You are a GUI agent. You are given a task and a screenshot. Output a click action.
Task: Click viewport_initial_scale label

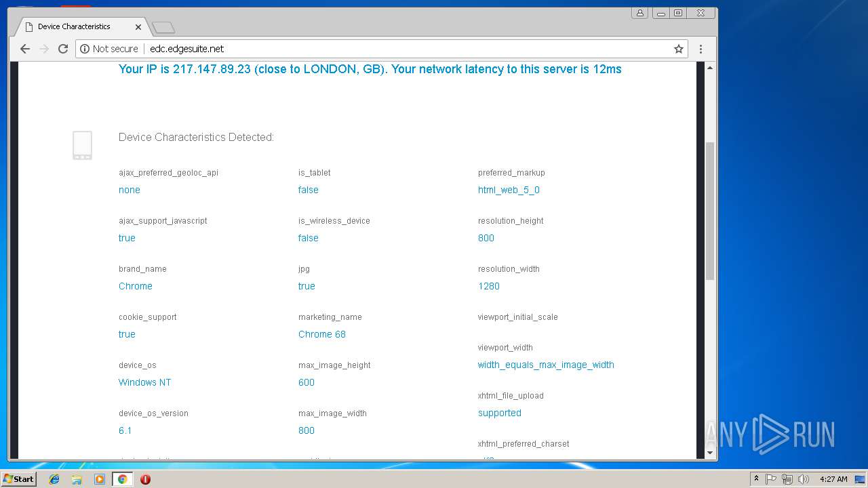coord(518,317)
